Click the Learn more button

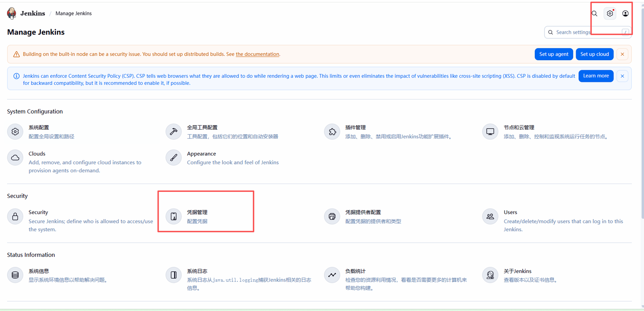pos(596,76)
